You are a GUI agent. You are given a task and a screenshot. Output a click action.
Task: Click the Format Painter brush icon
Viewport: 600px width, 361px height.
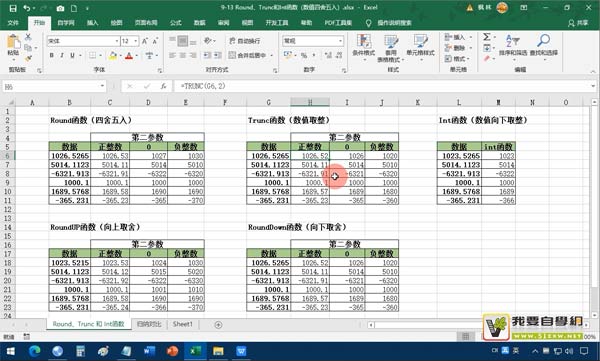28,58
